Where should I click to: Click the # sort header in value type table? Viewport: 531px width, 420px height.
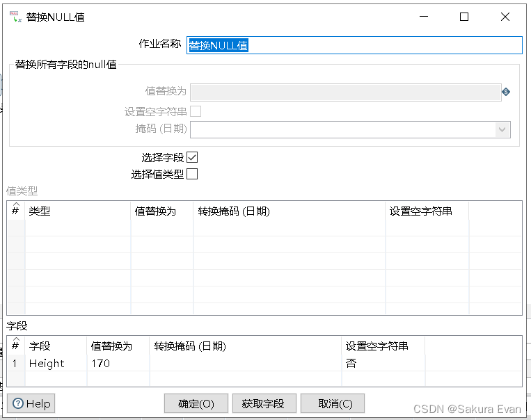[x=15, y=211]
